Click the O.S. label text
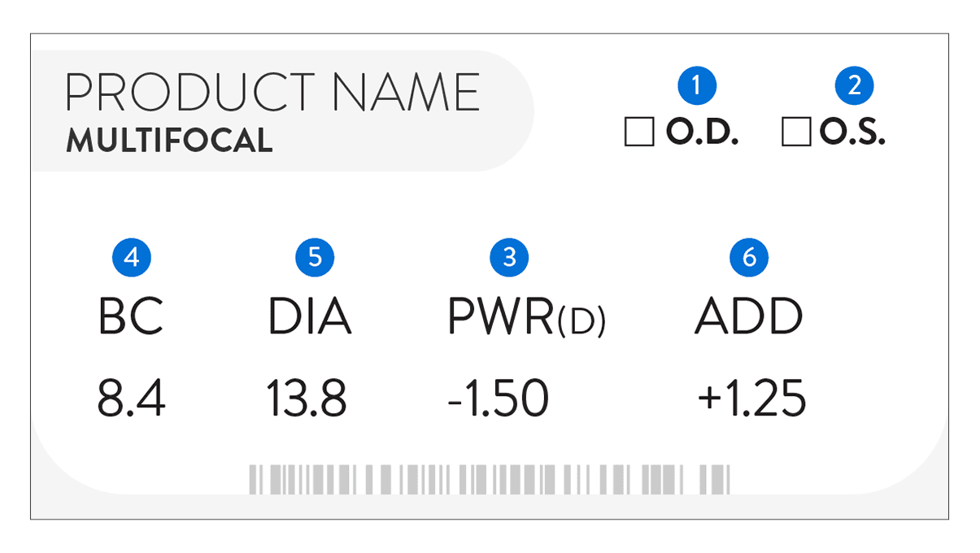The width and height of the screenshot is (980, 553). pos(852,133)
